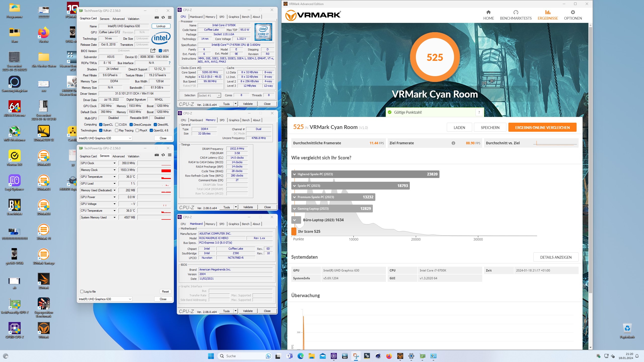Viewport: 644px width, 362px height.
Task: Click the info icon next to Ziel Framerate
Action: 453,143
